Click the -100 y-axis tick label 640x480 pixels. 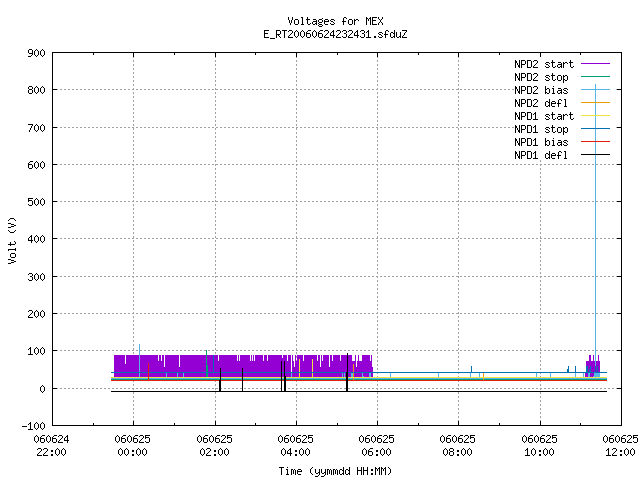33,426
